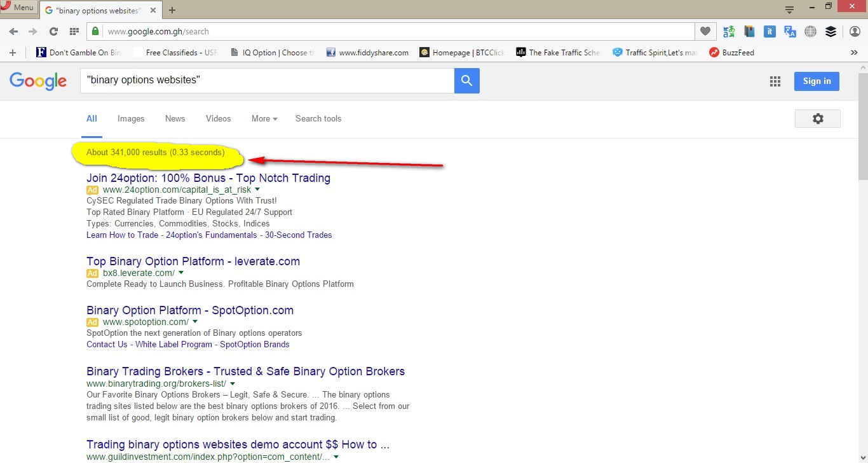Screen dimensions: 868x463
Task: Expand the arrow beside www.spotoption.com/
Action: click(195, 322)
